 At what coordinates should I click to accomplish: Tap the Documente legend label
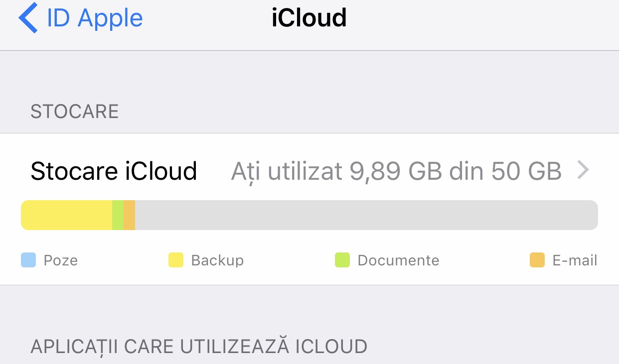click(x=399, y=260)
